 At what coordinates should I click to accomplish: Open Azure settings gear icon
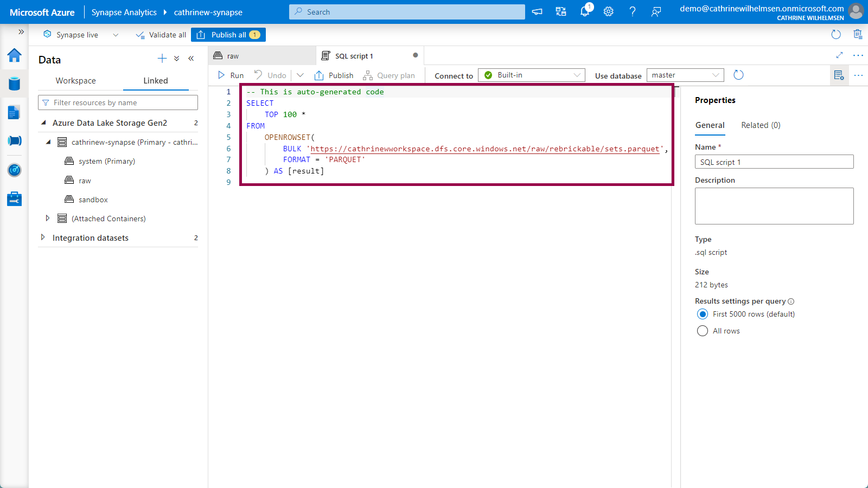click(609, 12)
